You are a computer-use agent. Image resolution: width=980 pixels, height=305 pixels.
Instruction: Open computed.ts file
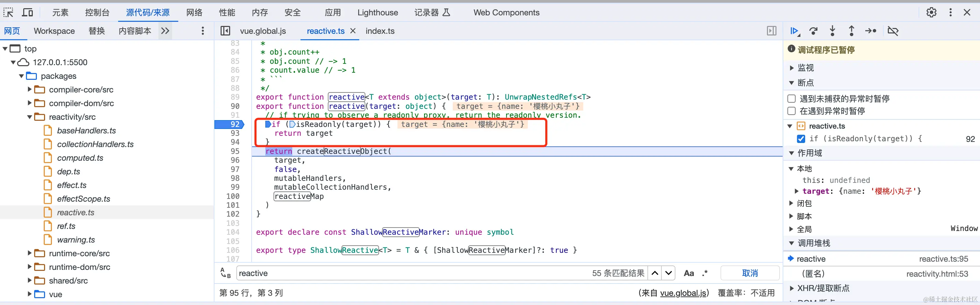[80, 158]
